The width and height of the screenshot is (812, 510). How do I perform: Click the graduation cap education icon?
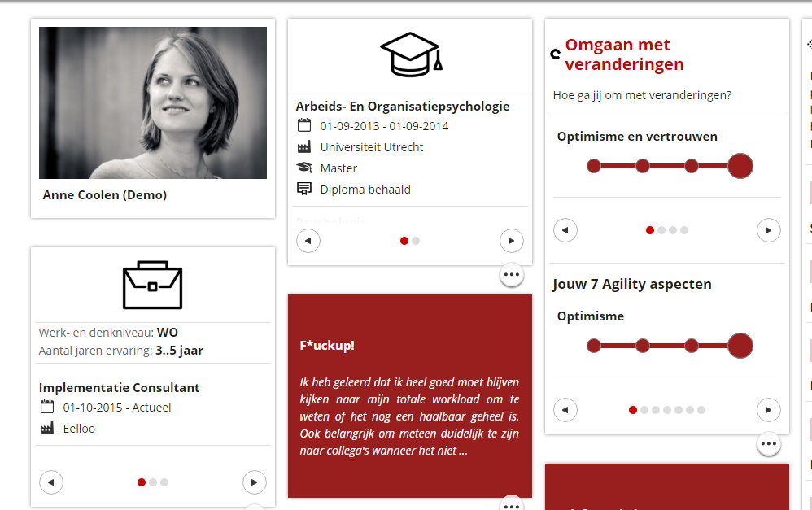click(410, 54)
